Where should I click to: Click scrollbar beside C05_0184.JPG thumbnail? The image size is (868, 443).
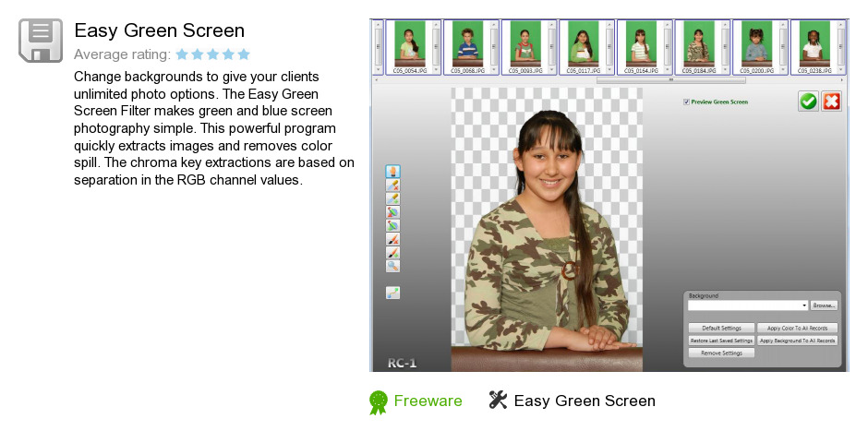725,47
